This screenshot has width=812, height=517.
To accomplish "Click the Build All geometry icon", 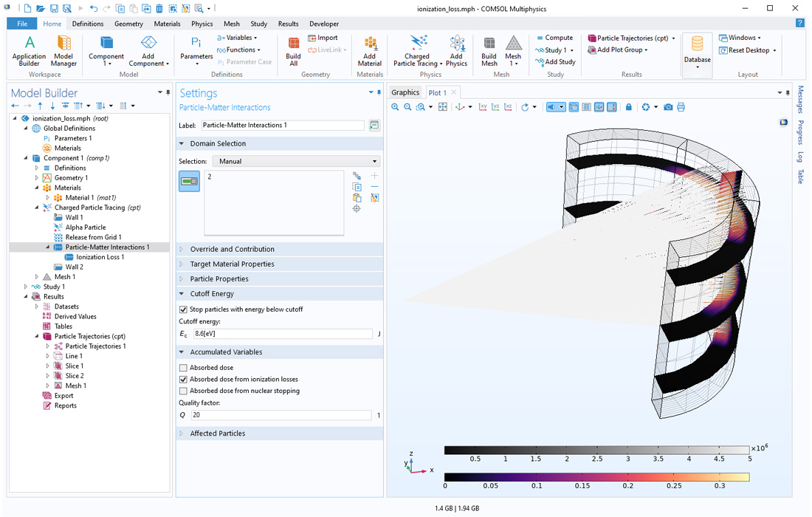I will tap(293, 49).
